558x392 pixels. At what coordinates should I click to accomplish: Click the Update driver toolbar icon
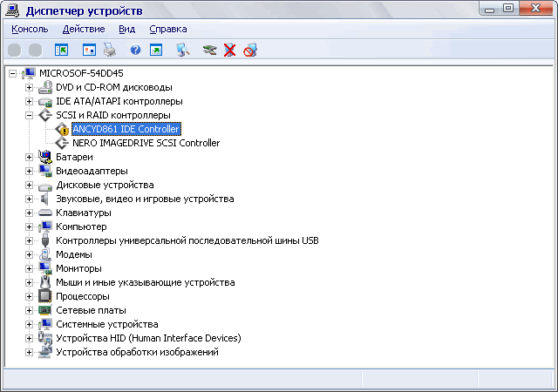pos(209,51)
